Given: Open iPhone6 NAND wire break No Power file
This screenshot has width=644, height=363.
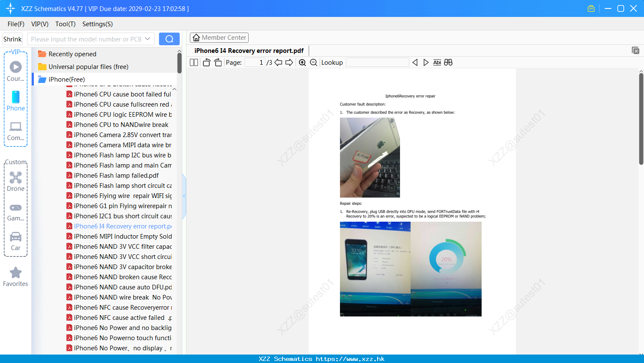Looking at the screenshot, I should pyautogui.click(x=119, y=297).
